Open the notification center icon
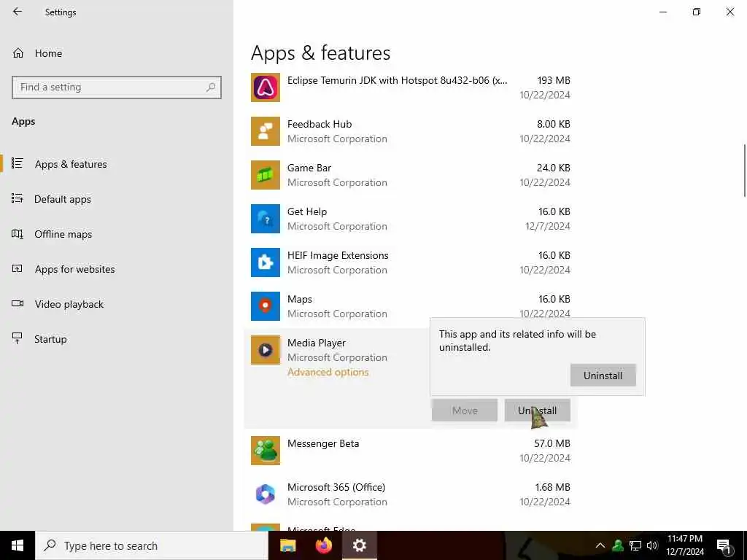Image resolution: width=747 pixels, height=560 pixels. (724, 547)
